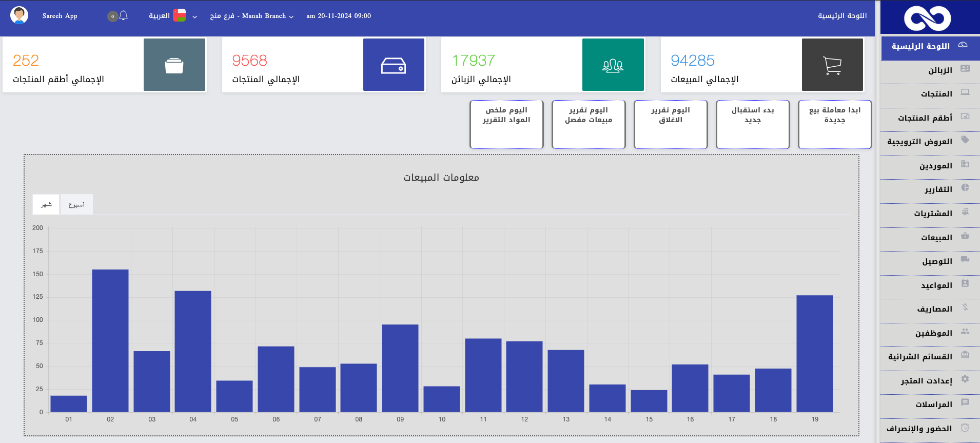The height and width of the screenshot is (443, 980).
Task: Click the chart bar for day 19
Action: [x=815, y=353]
